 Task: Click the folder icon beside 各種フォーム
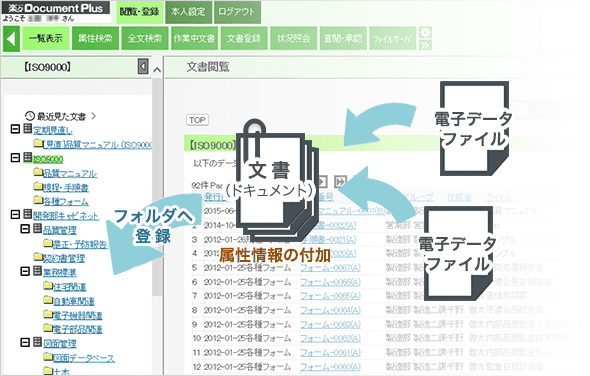(38, 200)
